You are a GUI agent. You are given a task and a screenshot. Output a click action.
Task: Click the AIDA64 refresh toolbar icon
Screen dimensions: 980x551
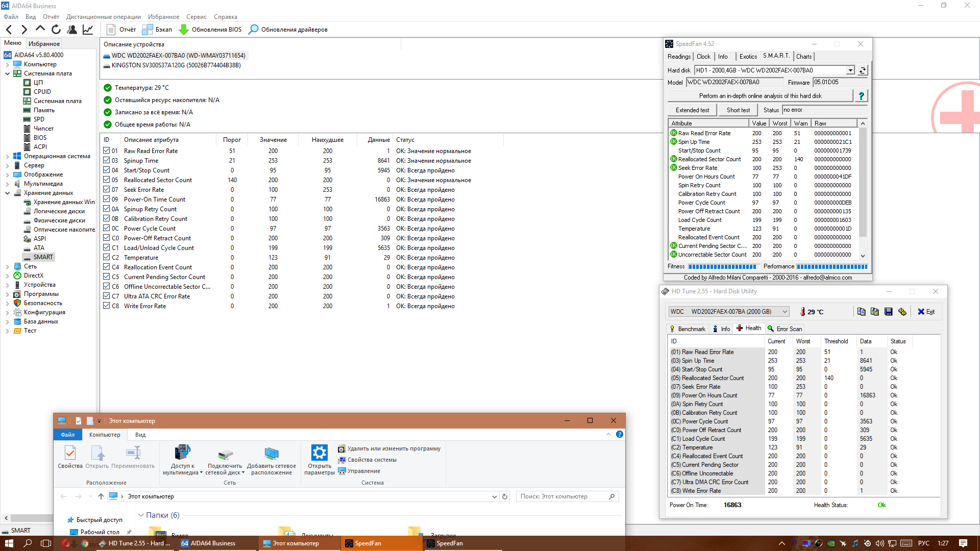pos(56,30)
